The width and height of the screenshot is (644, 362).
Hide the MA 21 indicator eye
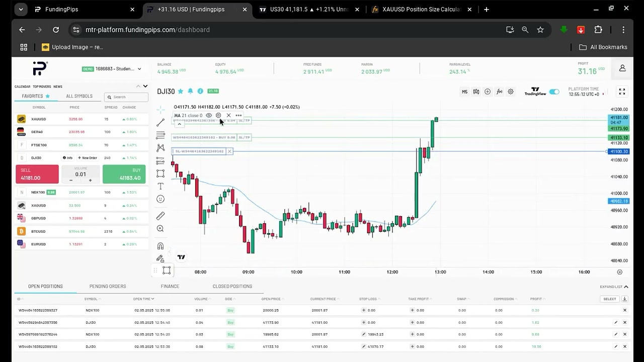point(209,115)
